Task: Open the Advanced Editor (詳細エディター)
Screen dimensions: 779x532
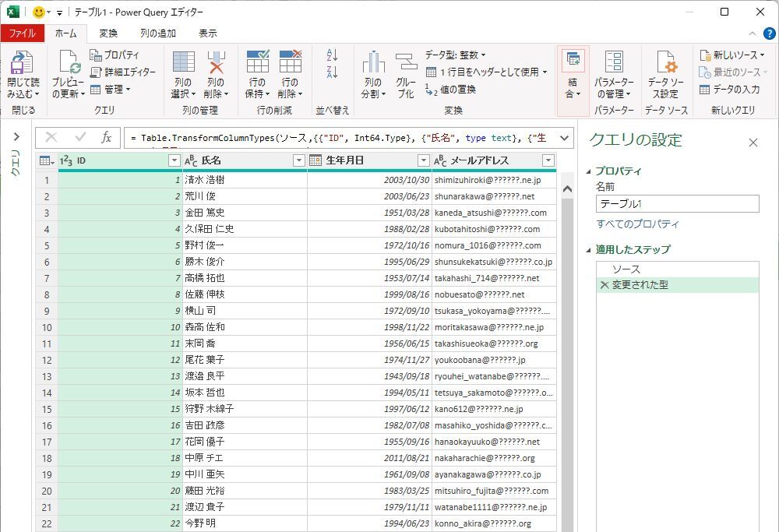Action: [x=123, y=72]
